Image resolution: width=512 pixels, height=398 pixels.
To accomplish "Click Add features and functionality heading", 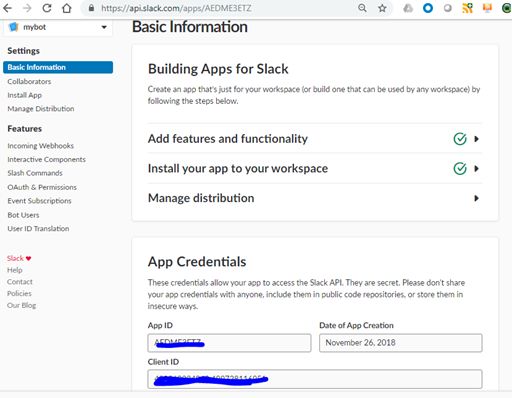I will pos(228,139).
